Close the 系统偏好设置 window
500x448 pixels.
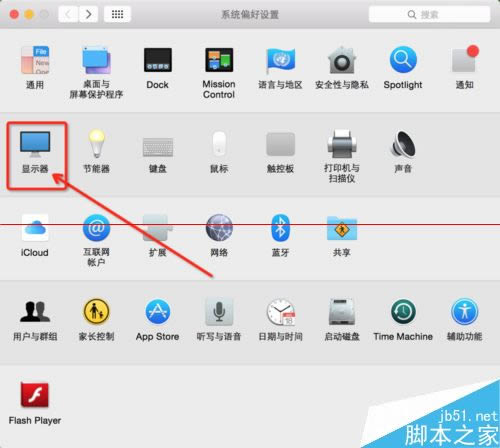(14, 14)
